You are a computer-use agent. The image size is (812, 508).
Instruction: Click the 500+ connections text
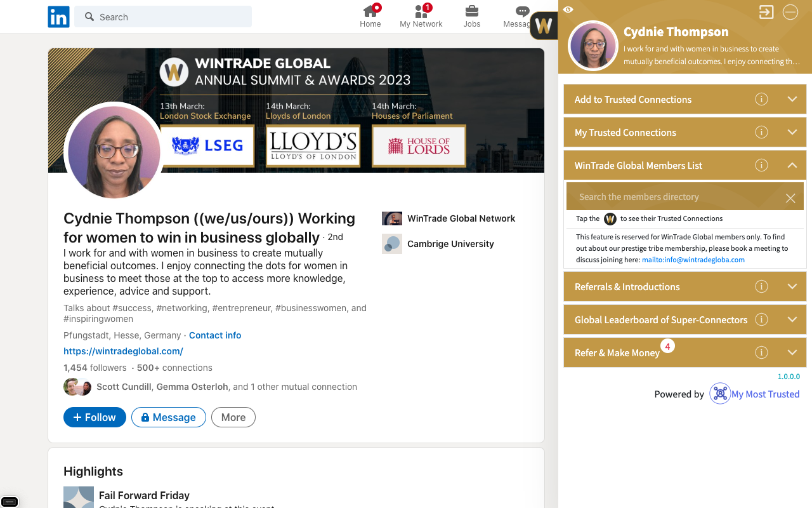click(174, 368)
